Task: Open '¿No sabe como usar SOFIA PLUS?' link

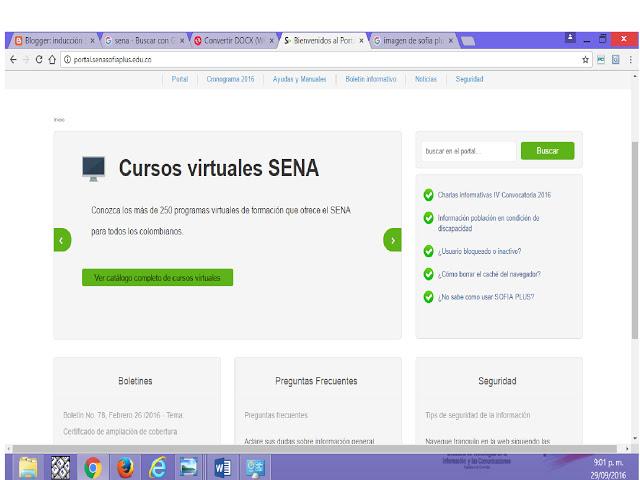Action: point(486,297)
